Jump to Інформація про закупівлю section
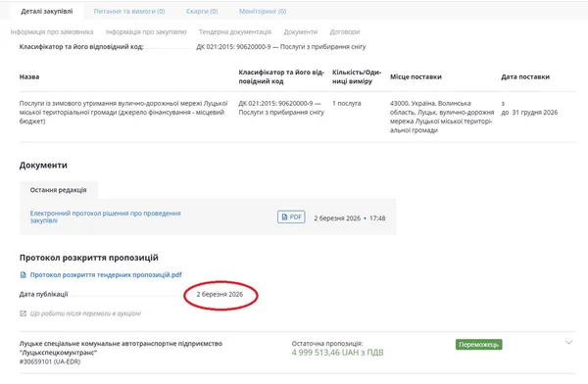Screen dimensions: 588x384 coord(146,32)
